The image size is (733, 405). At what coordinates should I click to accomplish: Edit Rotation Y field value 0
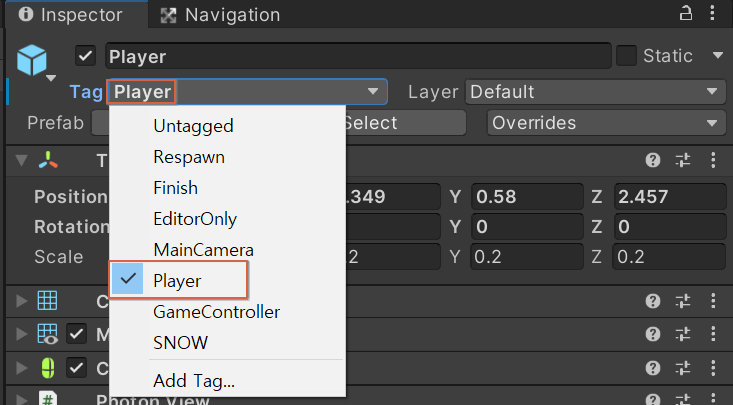pyautogui.click(x=527, y=227)
